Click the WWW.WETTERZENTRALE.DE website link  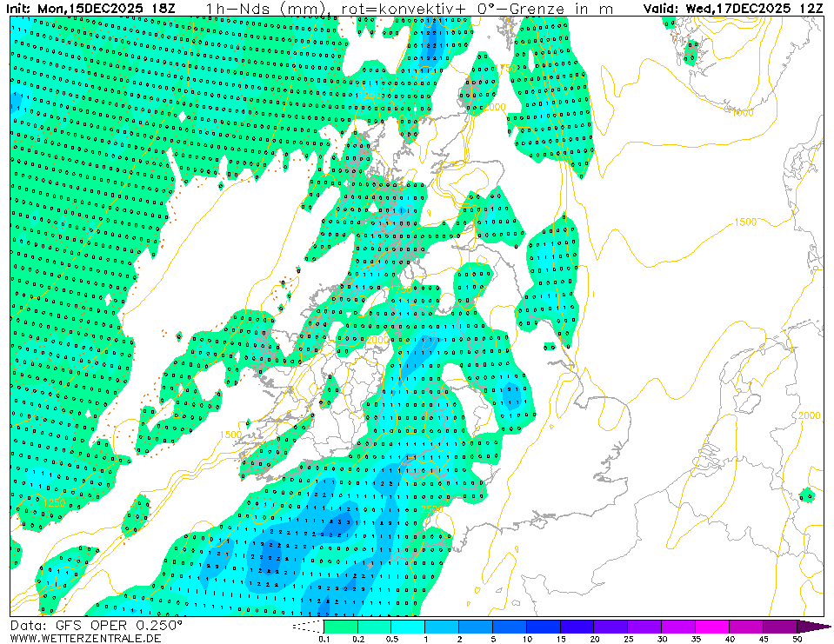[x=76, y=638]
